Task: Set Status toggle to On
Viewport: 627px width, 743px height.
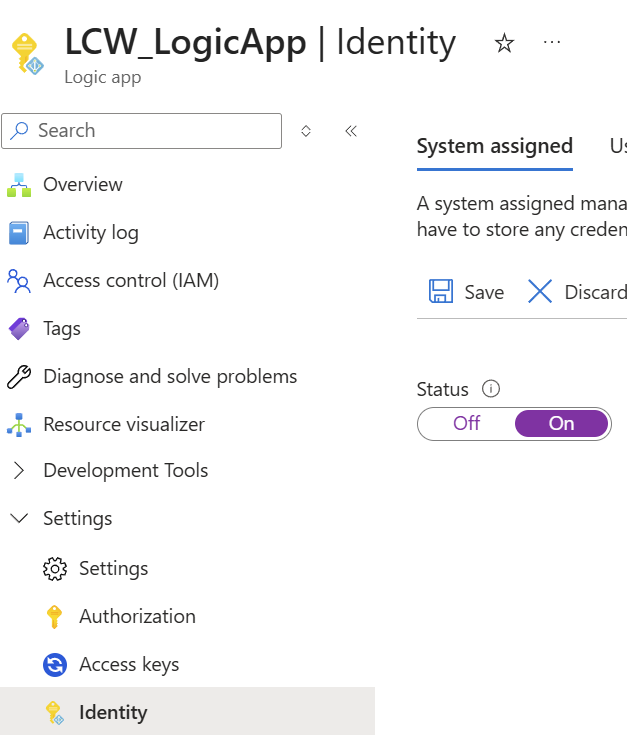Action: click(x=561, y=424)
